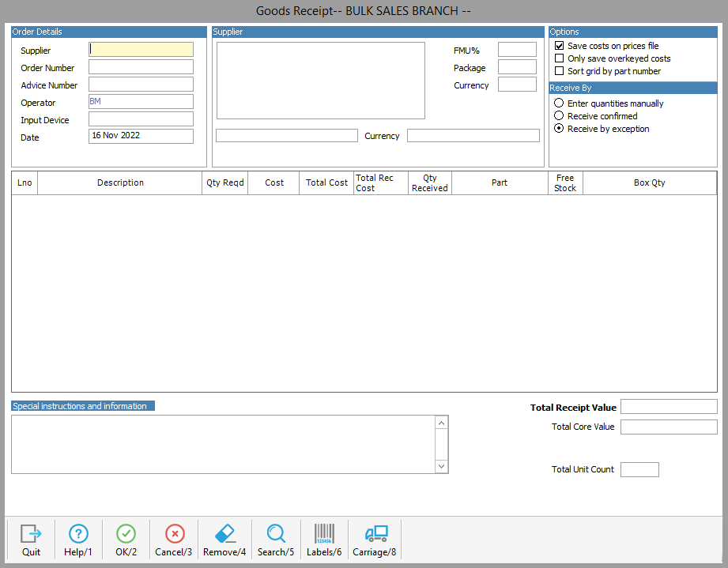Click the Total Core Value field
728x568 pixels.
click(669, 427)
